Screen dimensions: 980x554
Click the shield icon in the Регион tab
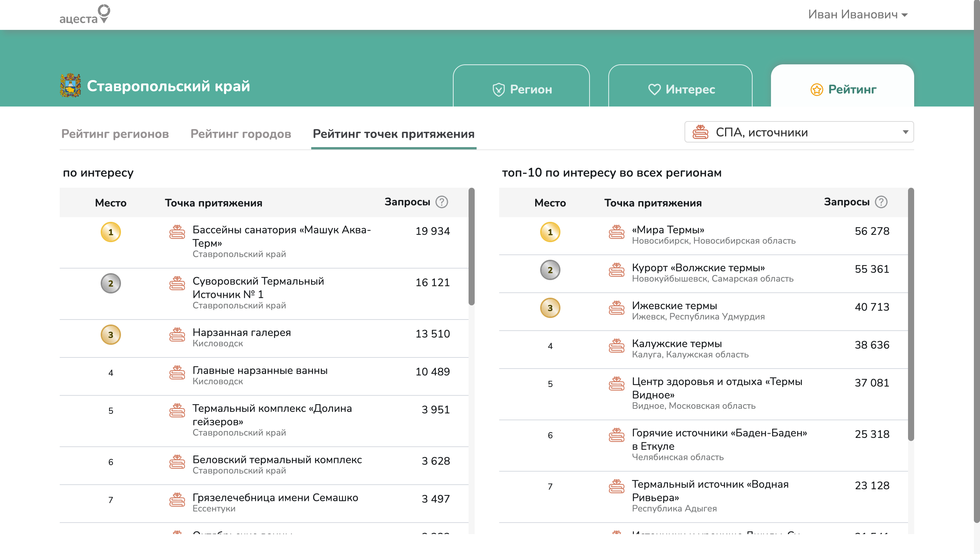[x=498, y=90]
